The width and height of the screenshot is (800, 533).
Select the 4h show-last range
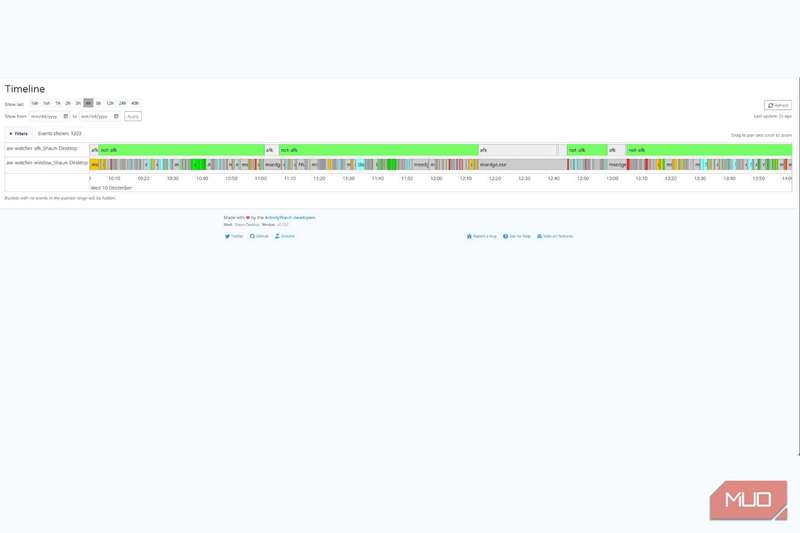click(88, 103)
